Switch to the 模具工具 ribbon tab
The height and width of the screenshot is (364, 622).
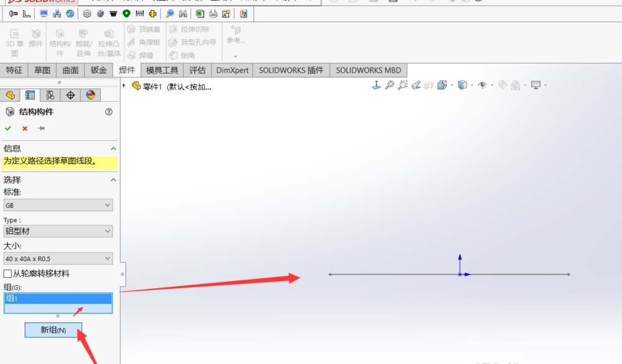(x=162, y=70)
